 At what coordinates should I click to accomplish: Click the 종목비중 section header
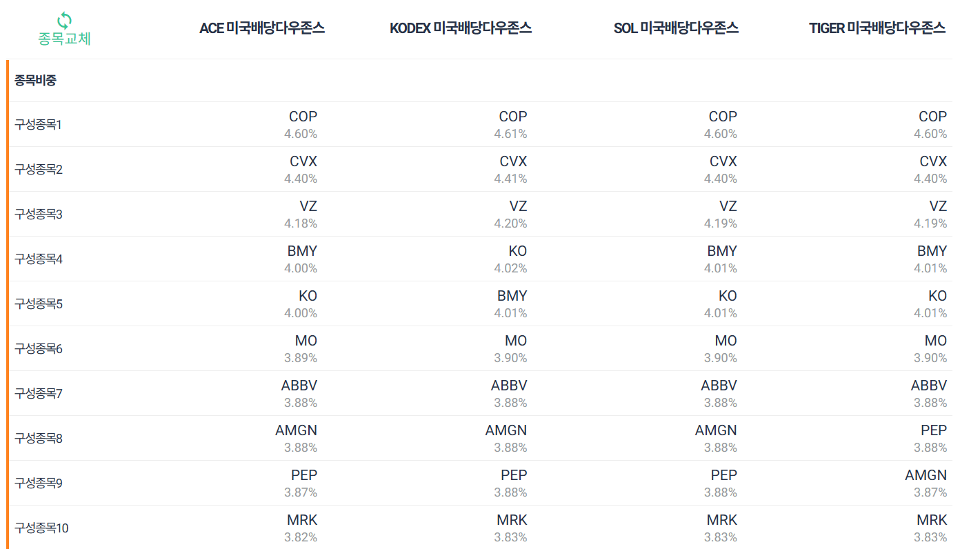34,79
